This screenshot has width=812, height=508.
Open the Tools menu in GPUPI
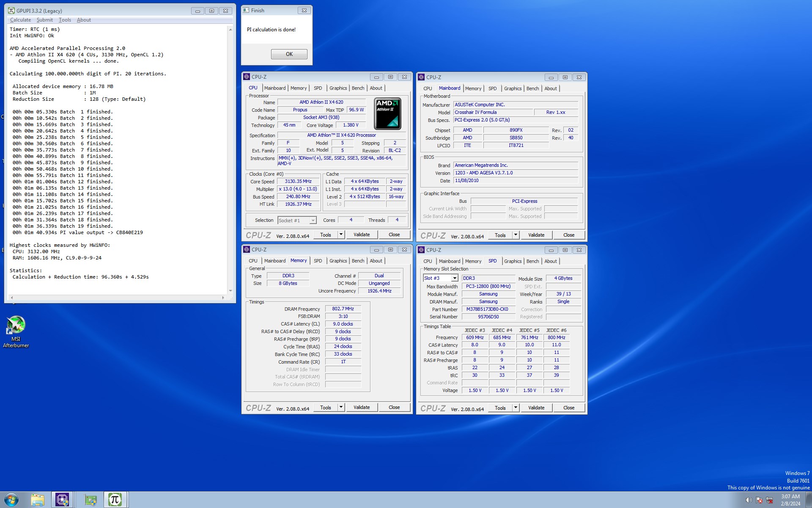(x=65, y=20)
